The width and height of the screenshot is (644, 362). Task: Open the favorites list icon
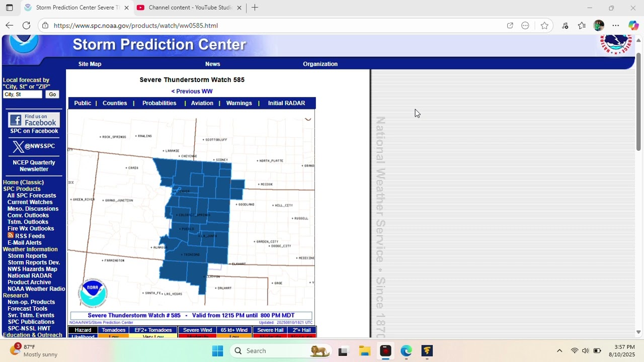582,25
